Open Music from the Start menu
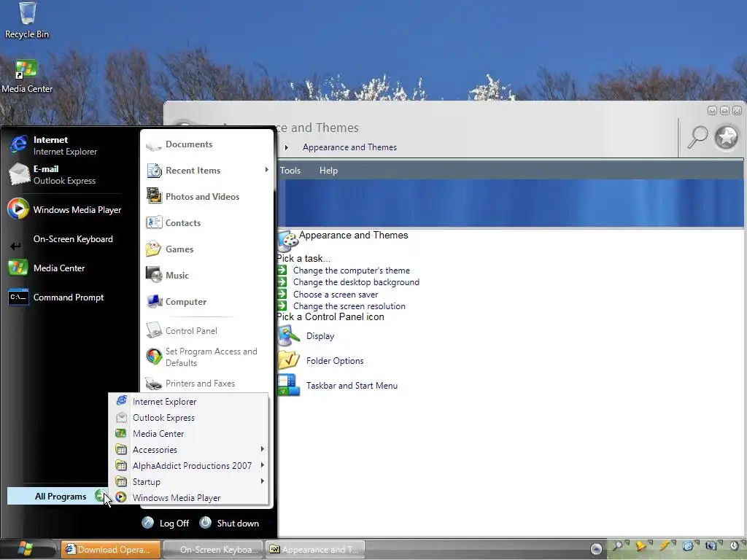Image resolution: width=747 pixels, height=560 pixels. pos(168,275)
